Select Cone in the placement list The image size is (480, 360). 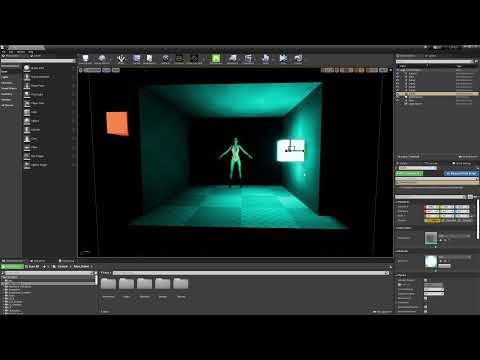pos(48,138)
